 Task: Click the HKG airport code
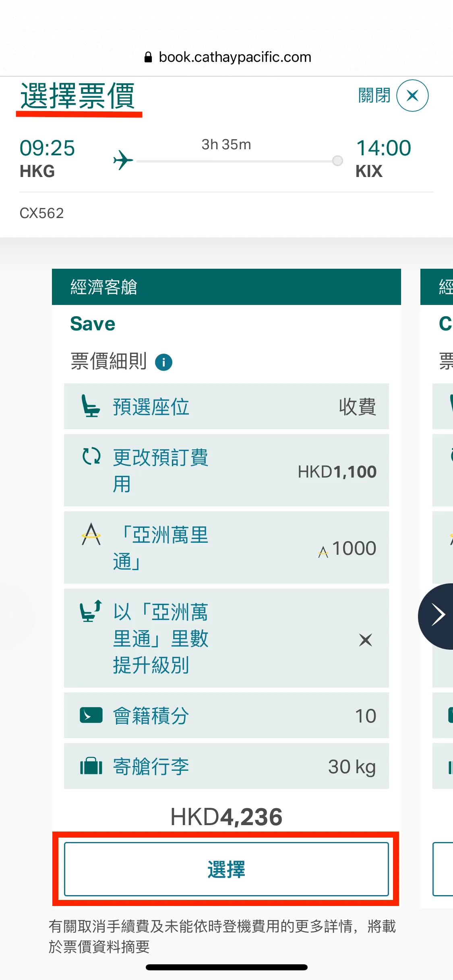point(37,171)
